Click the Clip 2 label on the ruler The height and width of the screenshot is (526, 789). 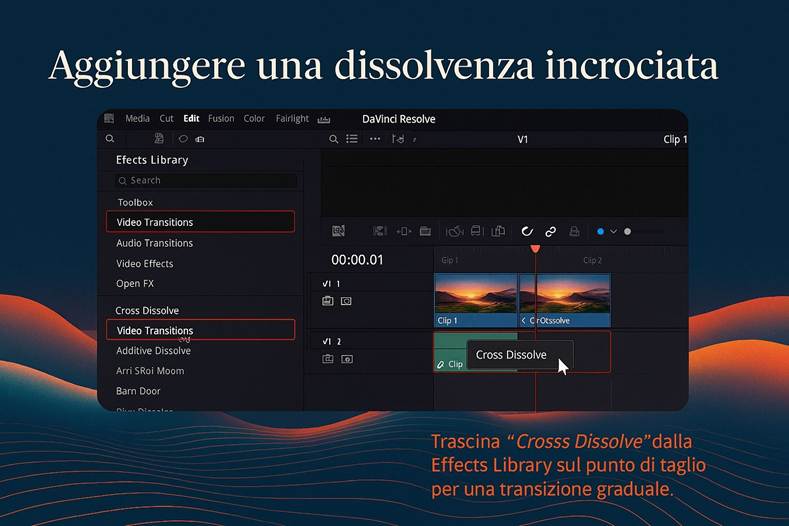pos(592,260)
